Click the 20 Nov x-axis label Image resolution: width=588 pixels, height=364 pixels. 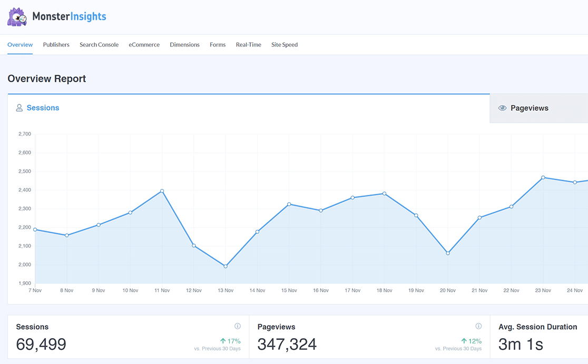pyautogui.click(x=448, y=291)
